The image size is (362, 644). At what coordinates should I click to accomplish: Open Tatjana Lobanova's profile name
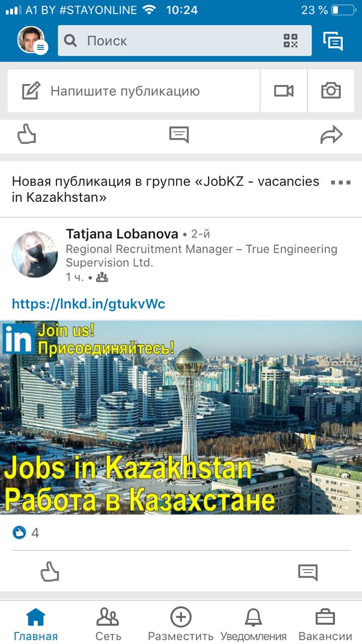point(122,234)
